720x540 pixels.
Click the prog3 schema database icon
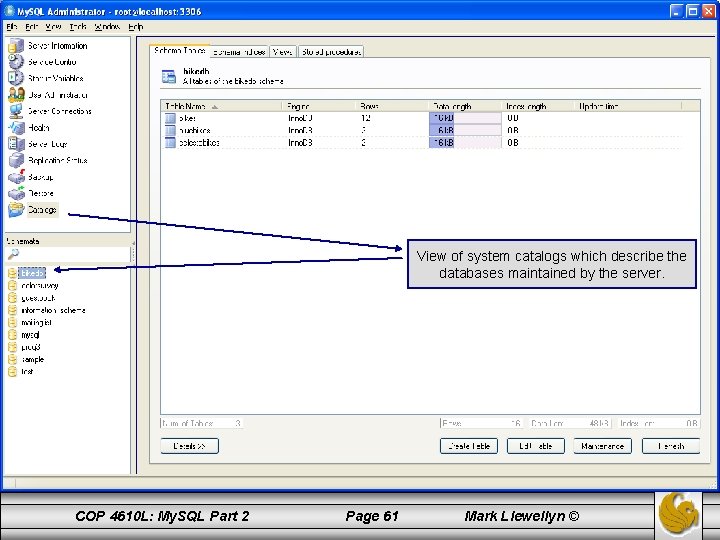point(12,347)
